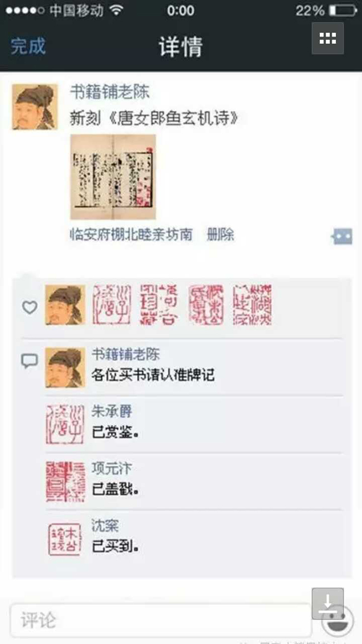Image resolution: width=362 pixels, height=644 pixels.
Task: Tap 朱承爵 seal avatar in comments
Action: click(65, 425)
